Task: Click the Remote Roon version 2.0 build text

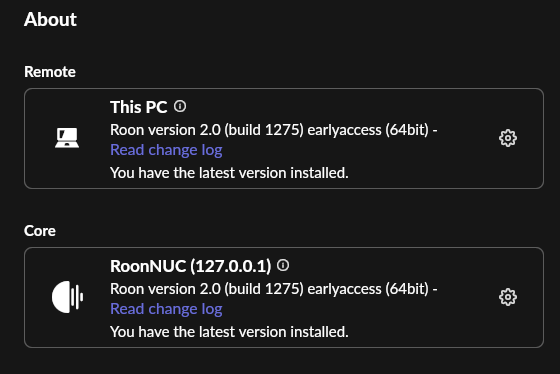Action: coord(274,130)
